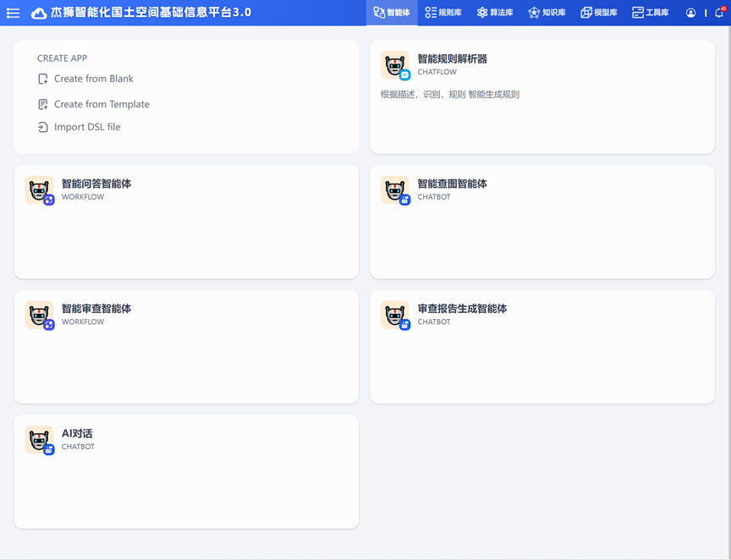Click the 审查报告生成智能体 robot avatar
Image resolution: width=731 pixels, height=560 pixels.
395,315
